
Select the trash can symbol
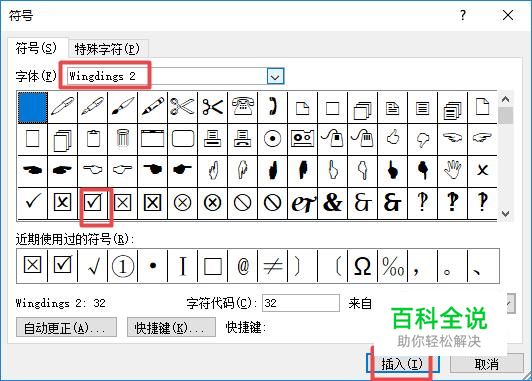(122, 139)
